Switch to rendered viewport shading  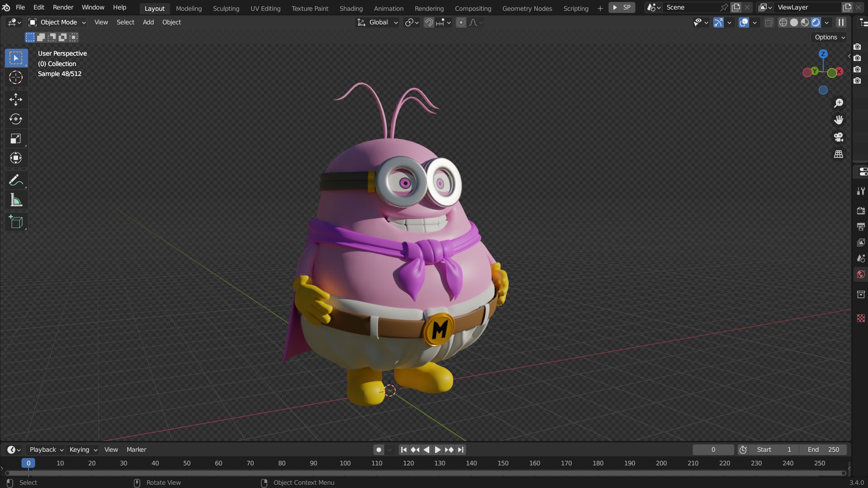coord(816,22)
